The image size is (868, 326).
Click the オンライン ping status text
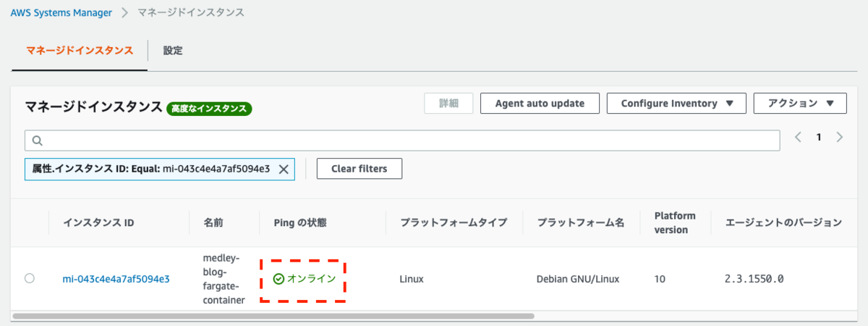pos(311,279)
